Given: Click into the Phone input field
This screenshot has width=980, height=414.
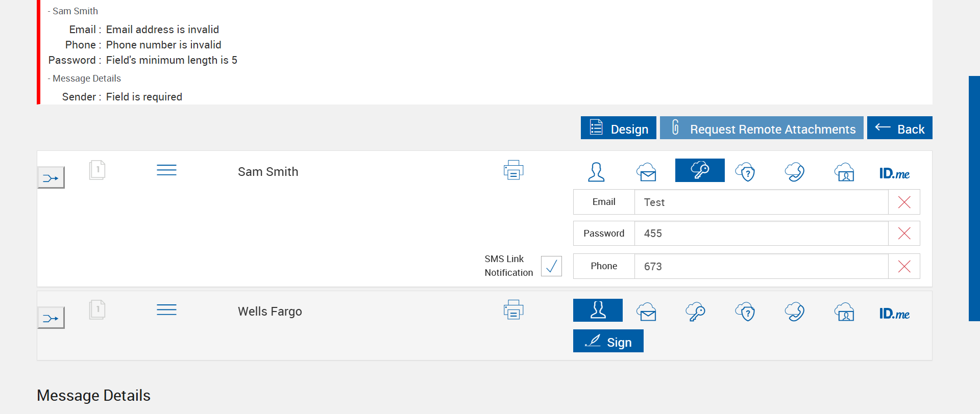Looking at the screenshot, I should pyautogui.click(x=761, y=266).
